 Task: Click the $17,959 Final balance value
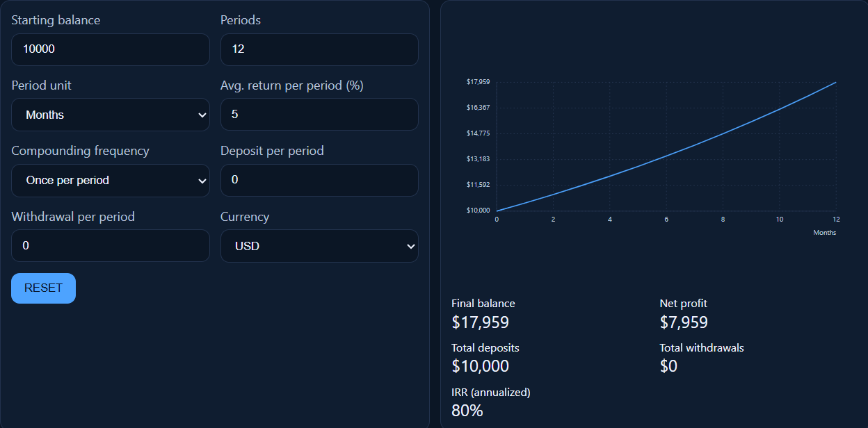[480, 322]
